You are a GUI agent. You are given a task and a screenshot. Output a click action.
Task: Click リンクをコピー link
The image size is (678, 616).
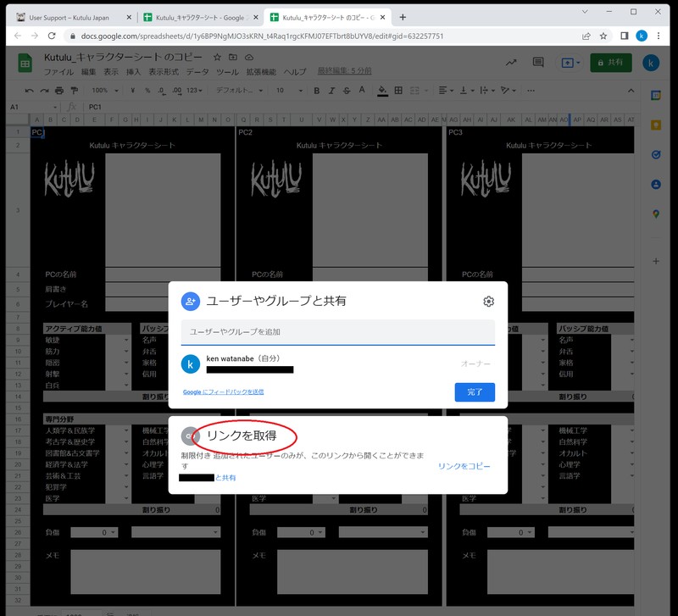(x=464, y=466)
